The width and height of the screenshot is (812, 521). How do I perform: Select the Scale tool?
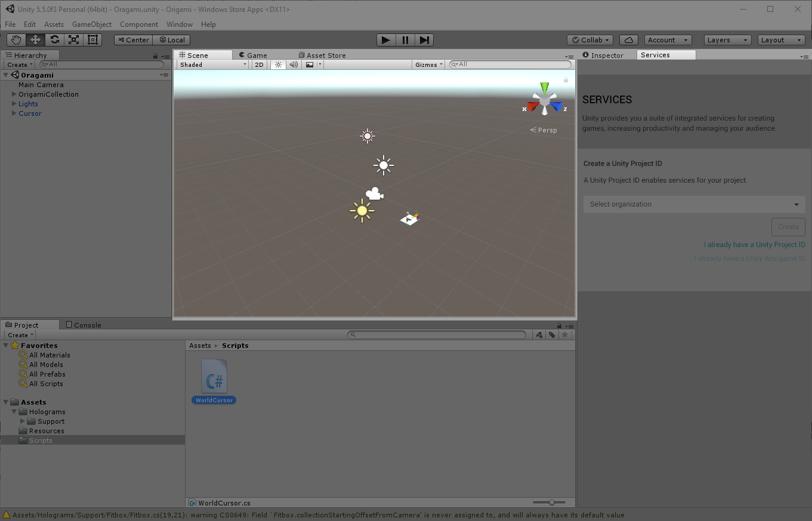point(73,40)
